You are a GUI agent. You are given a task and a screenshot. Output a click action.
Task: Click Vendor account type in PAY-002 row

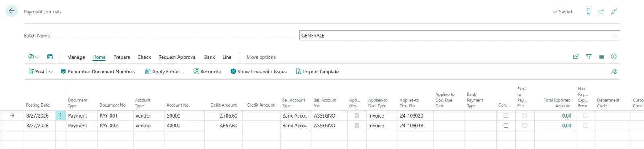pos(149,125)
